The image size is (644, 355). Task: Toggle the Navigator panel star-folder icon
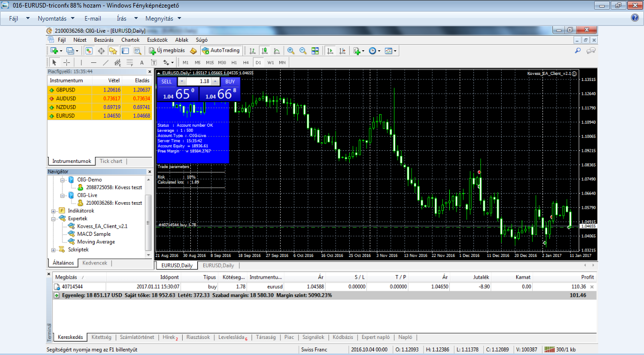pos(113,51)
